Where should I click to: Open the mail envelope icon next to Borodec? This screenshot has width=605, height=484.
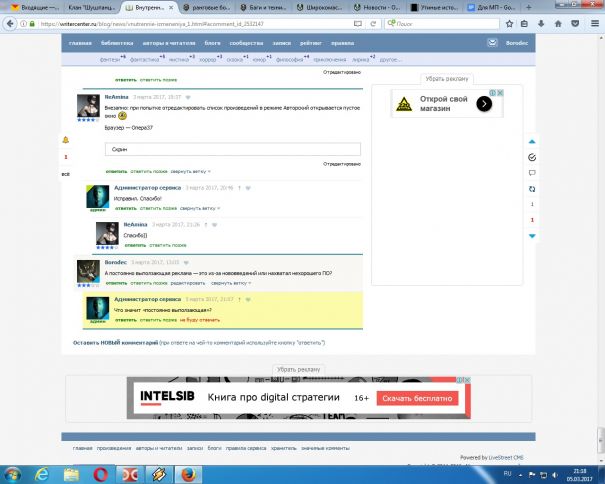pos(491,44)
